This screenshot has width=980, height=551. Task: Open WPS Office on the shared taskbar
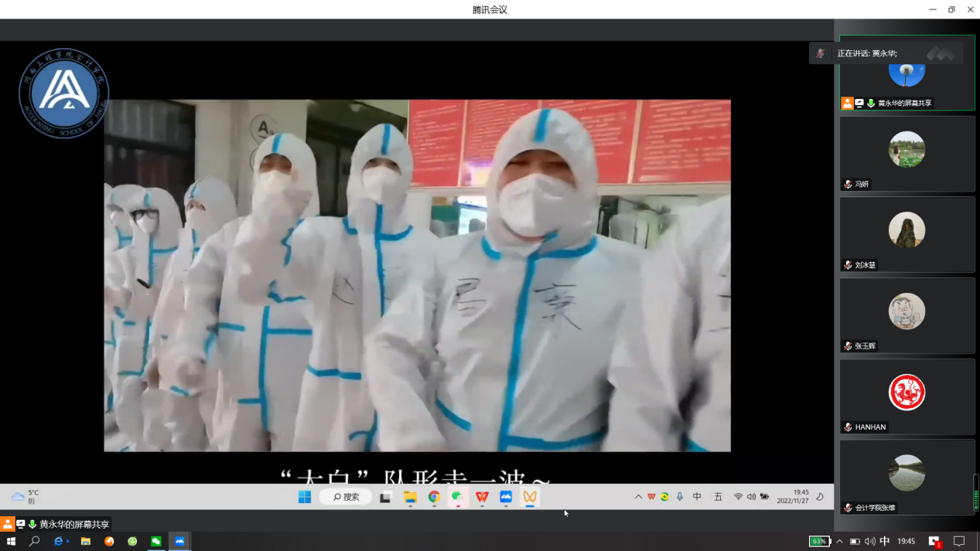[x=482, y=497]
